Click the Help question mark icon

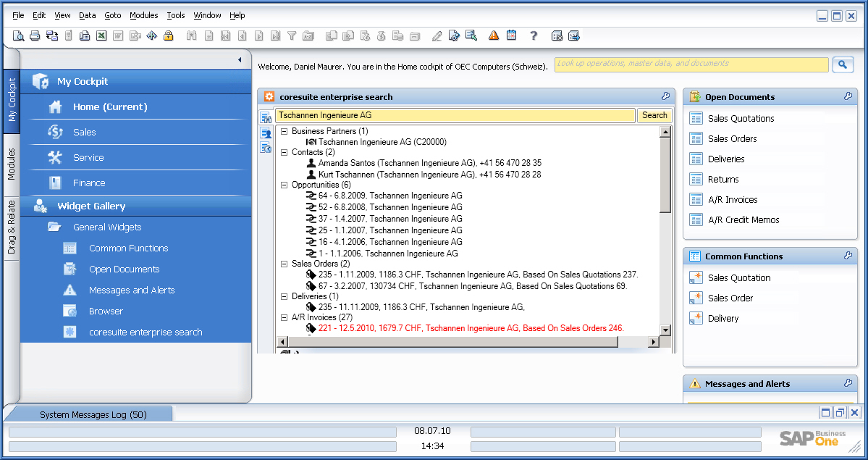(534, 35)
